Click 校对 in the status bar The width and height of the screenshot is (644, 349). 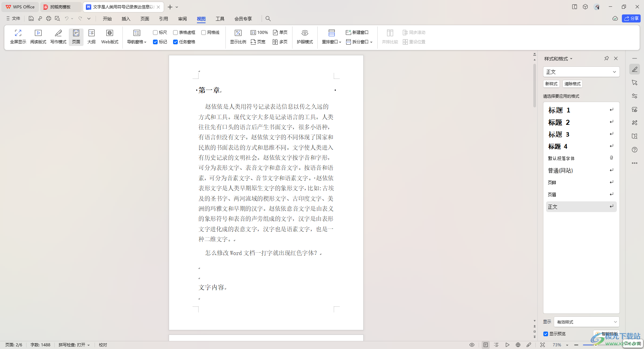tap(103, 345)
